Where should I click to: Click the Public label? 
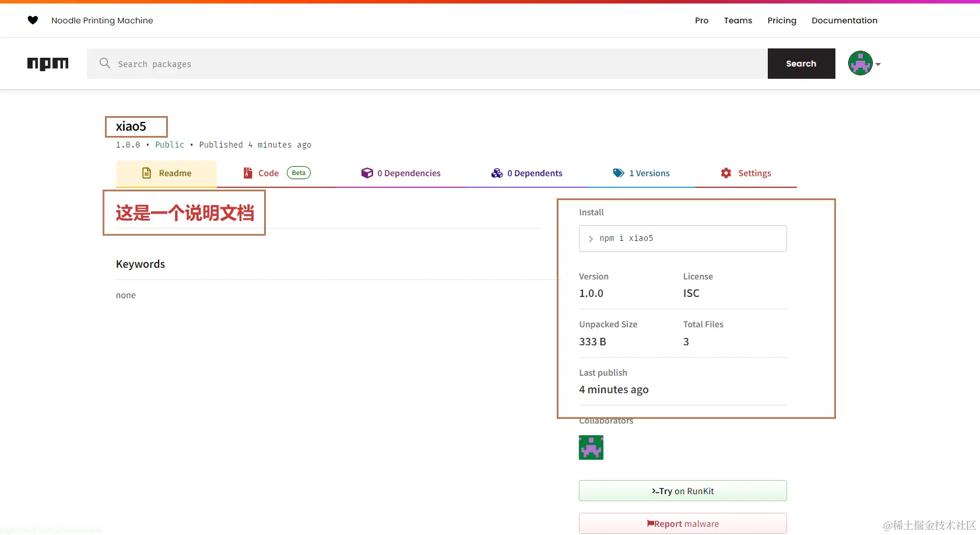coord(170,145)
